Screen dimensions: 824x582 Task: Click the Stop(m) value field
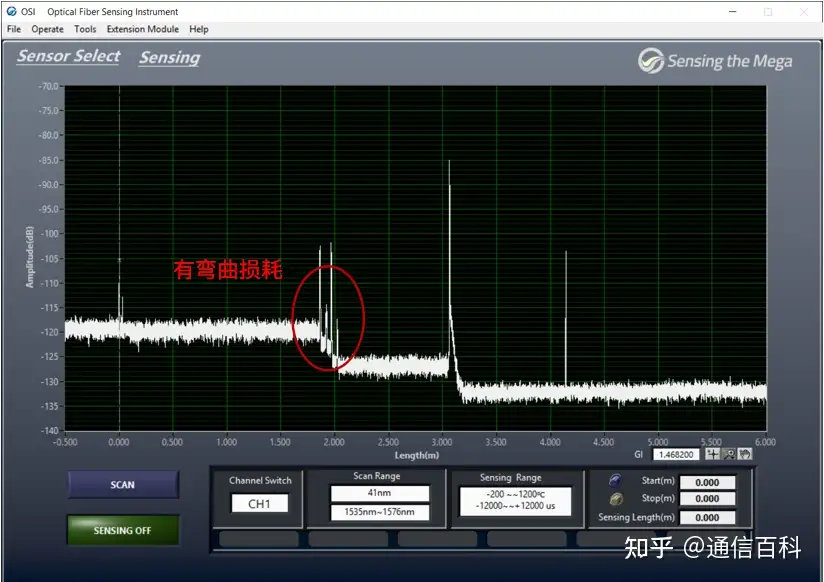(707, 498)
